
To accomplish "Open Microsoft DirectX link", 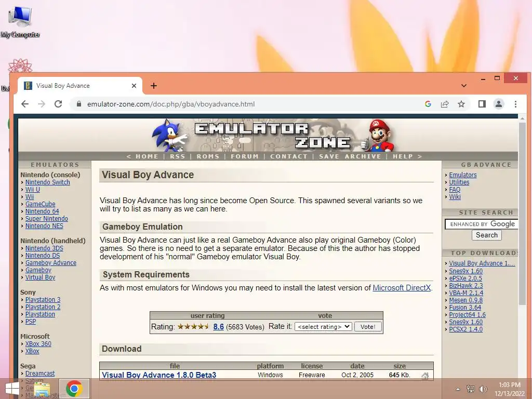I will 402,288.
